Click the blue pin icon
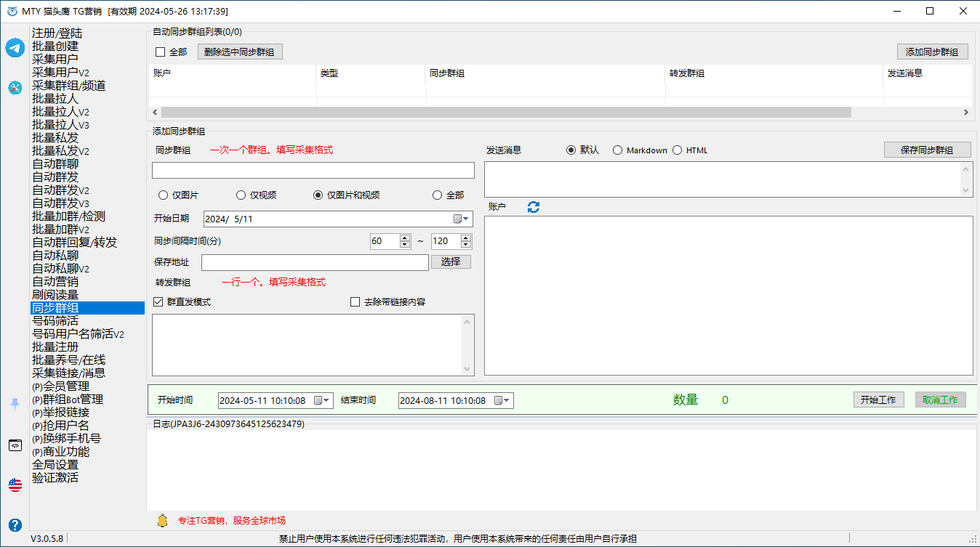Image resolution: width=980 pixels, height=547 pixels. point(15,404)
